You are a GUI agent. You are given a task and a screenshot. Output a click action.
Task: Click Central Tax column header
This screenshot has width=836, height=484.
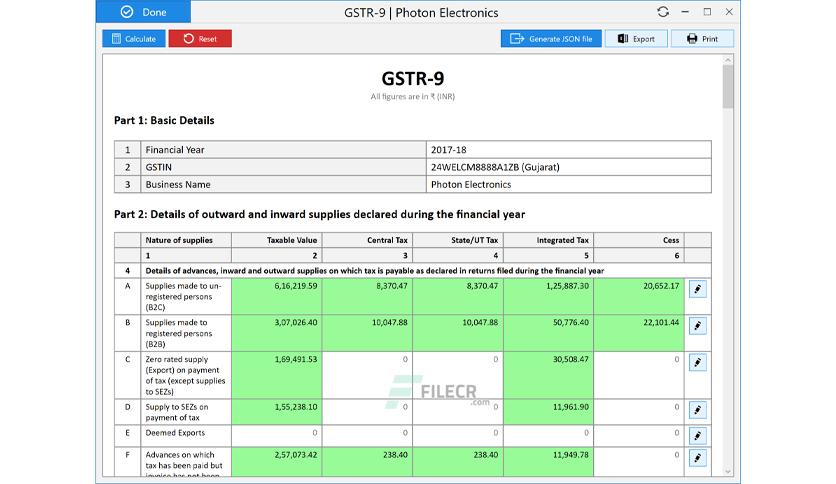click(x=367, y=240)
